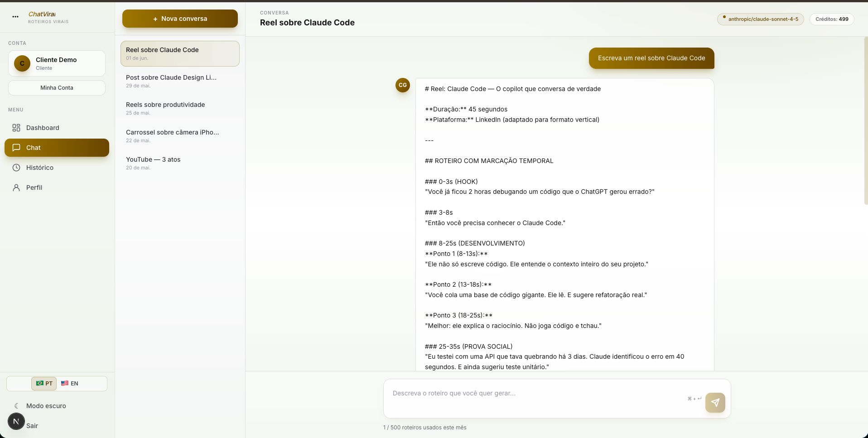The width and height of the screenshot is (868, 438).
Task: Click text 1 / 500 roteiros usados este mês
Action: pos(424,428)
